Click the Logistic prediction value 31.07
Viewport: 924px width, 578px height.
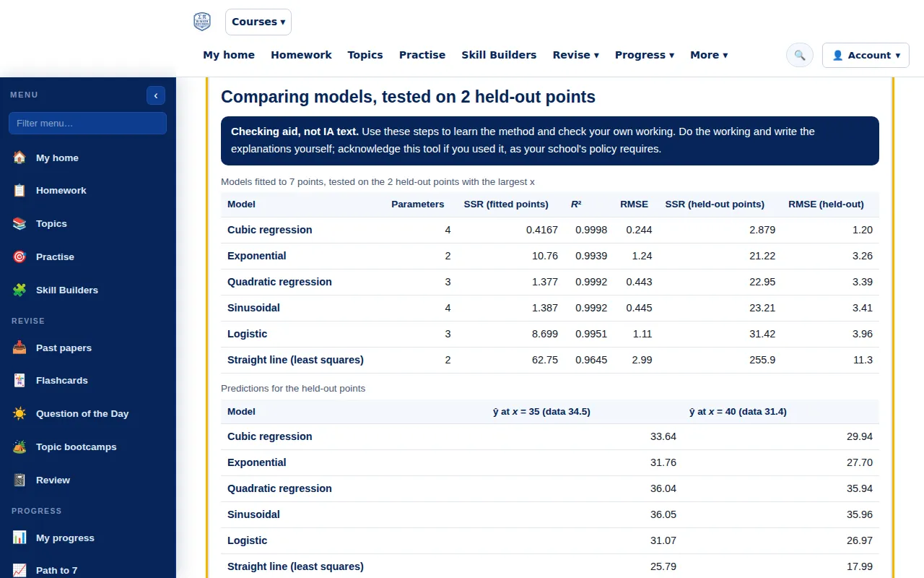pyautogui.click(x=663, y=540)
